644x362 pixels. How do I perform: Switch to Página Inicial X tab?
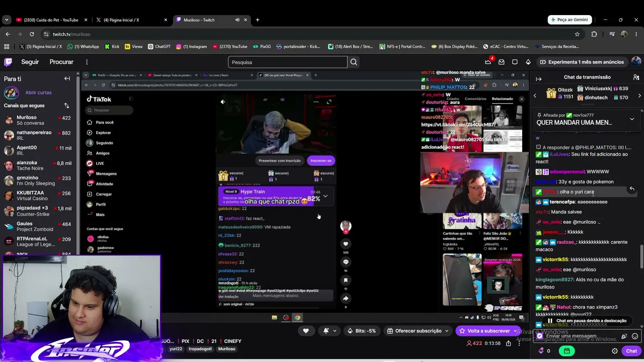(x=131, y=20)
